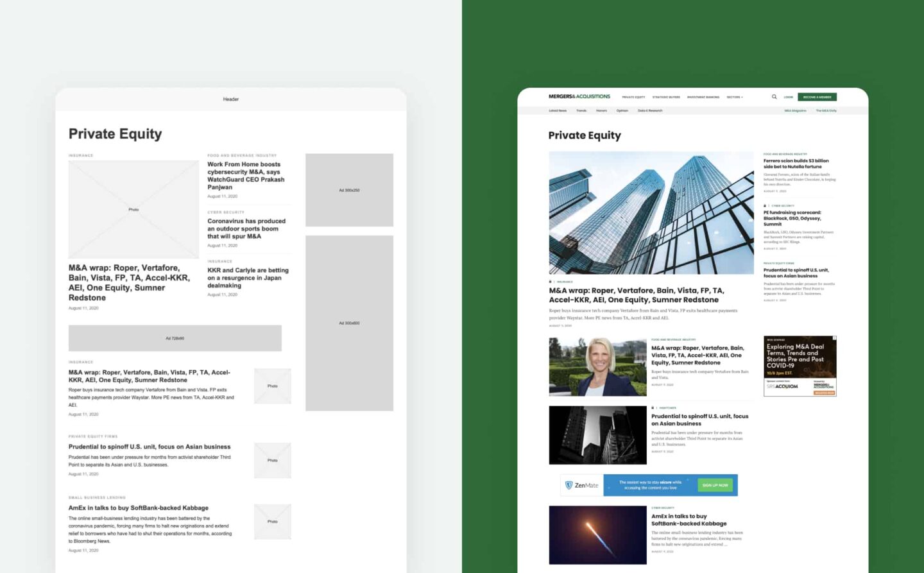The image size is (924, 573).
Task: Click the Photo placeholder beside the wireframe M&A wrap excerpt
Action: pos(272,386)
